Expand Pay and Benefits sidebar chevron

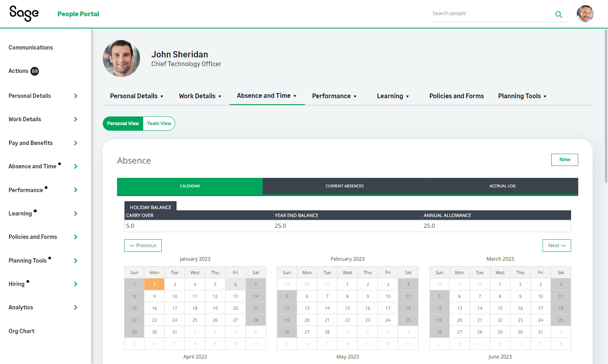click(75, 143)
